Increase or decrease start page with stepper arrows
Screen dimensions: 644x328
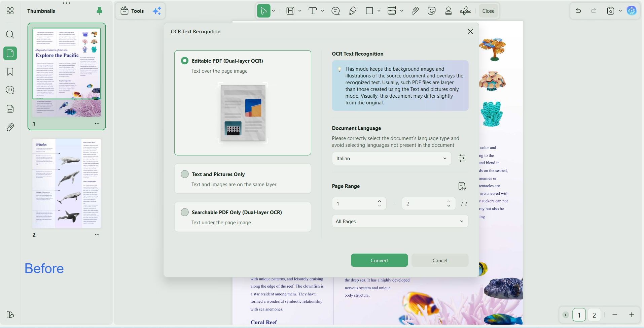[x=380, y=203]
